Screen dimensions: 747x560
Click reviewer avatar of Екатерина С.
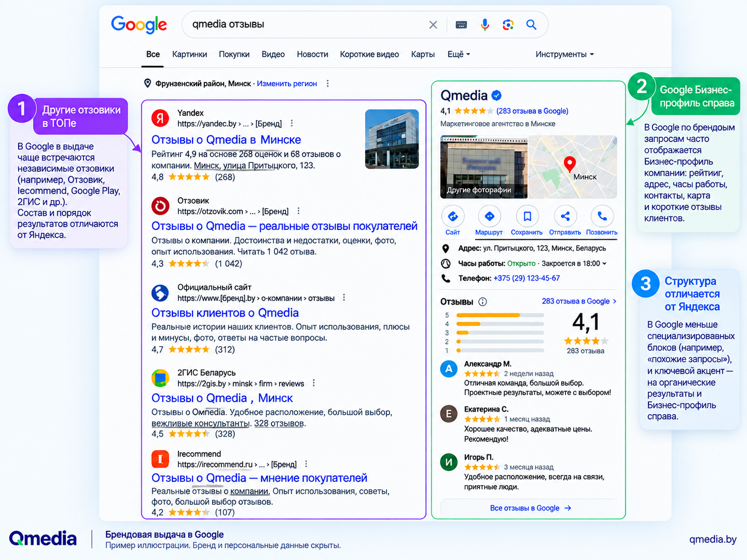click(x=449, y=414)
